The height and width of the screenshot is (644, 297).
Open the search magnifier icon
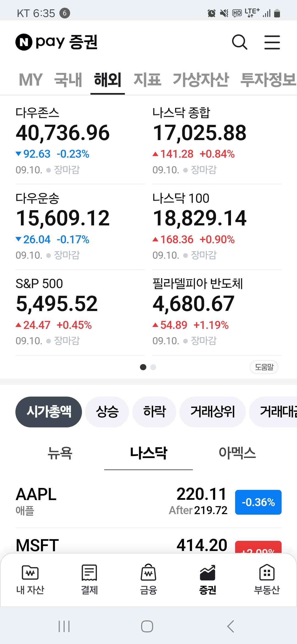click(240, 42)
